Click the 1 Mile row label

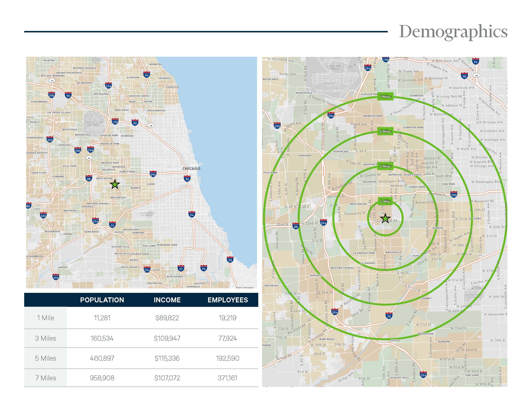46,318
